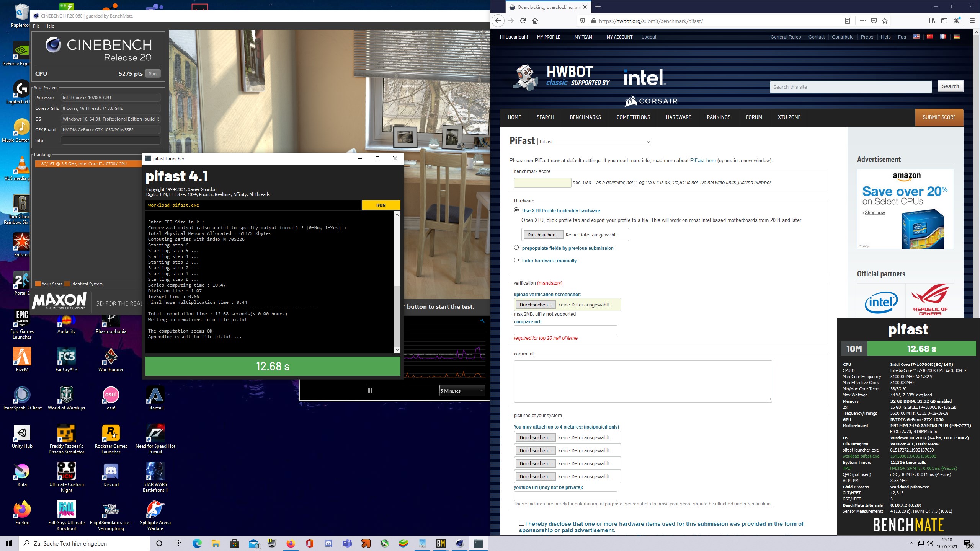Open Firefox account icon
The height and width of the screenshot is (551, 980).
tap(957, 21)
